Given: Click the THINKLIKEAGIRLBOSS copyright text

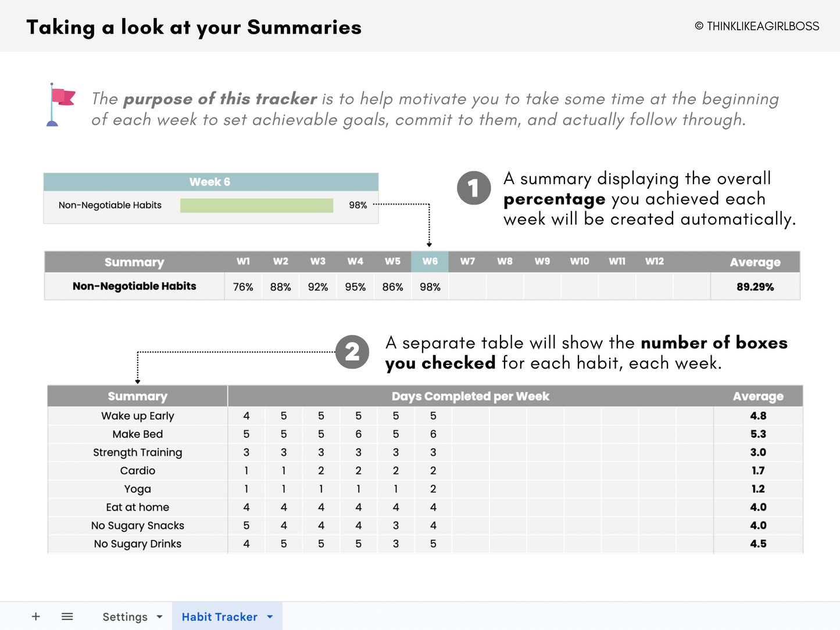Looking at the screenshot, I should pyautogui.click(x=757, y=26).
